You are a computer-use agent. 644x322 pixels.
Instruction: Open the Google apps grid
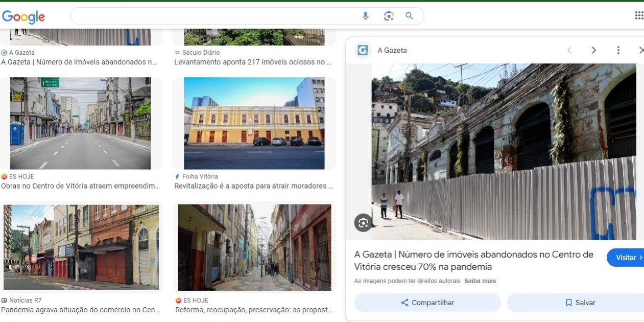click(639, 16)
